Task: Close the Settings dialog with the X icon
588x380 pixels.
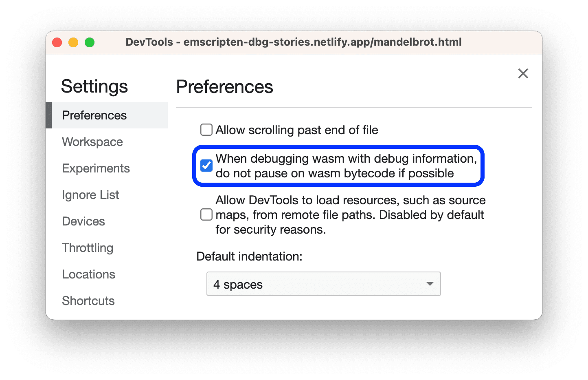Action: point(523,73)
